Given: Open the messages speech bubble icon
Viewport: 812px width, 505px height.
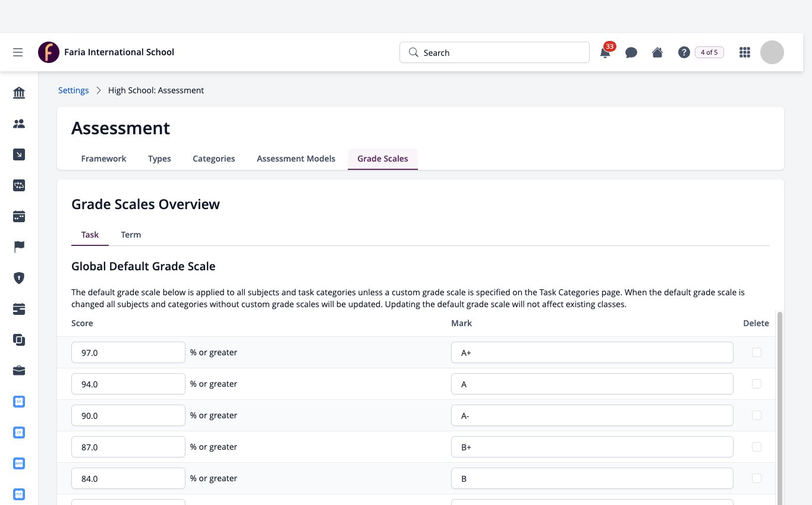Looking at the screenshot, I should tap(631, 52).
